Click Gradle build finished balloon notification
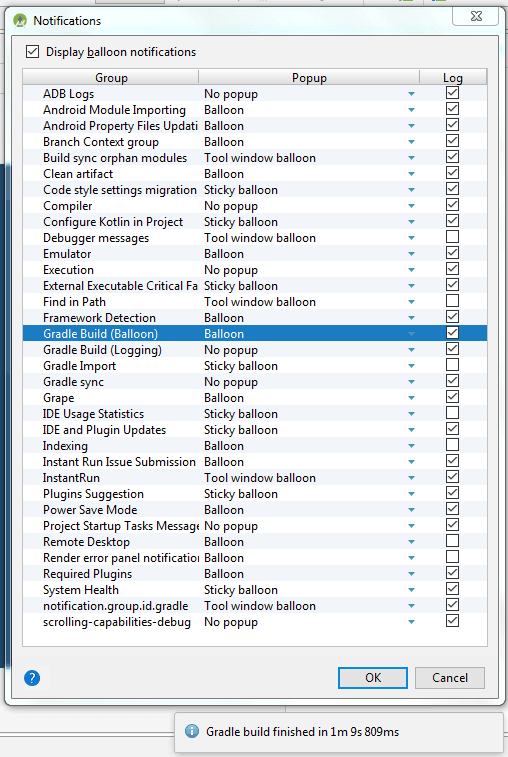The image size is (508, 757). [338, 732]
